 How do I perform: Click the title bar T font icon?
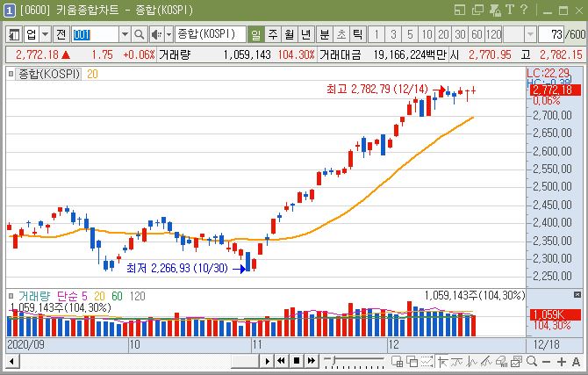click(x=509, y=10)
